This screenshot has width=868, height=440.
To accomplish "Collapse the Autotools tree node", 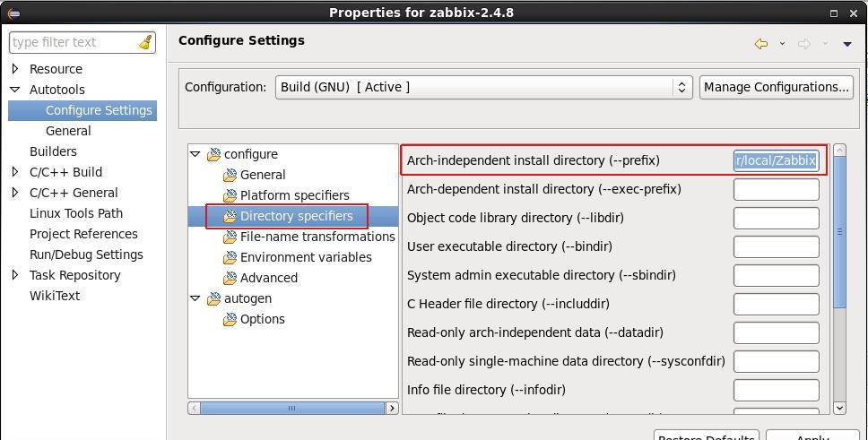I will [x=15, y=90].
